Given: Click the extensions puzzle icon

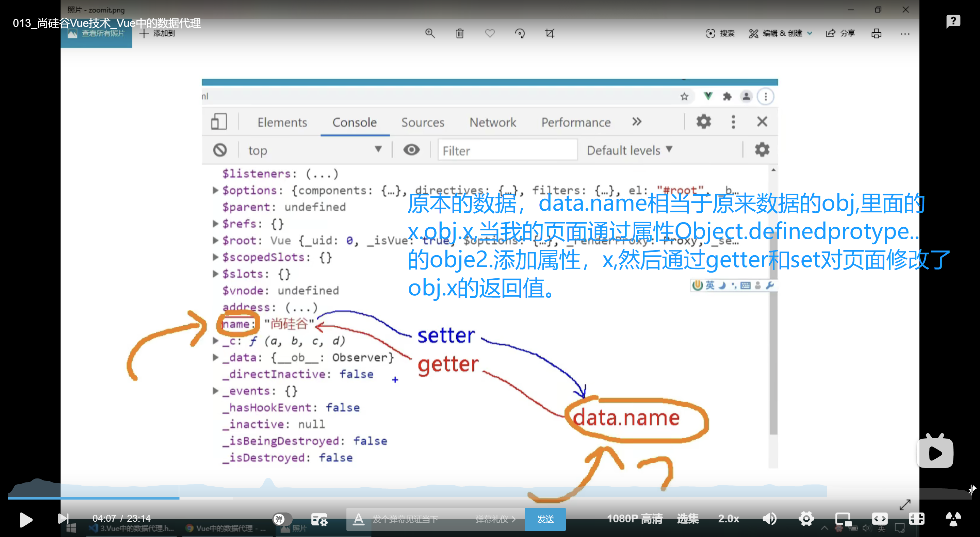Looking at the screenshot, I should 728,96.
